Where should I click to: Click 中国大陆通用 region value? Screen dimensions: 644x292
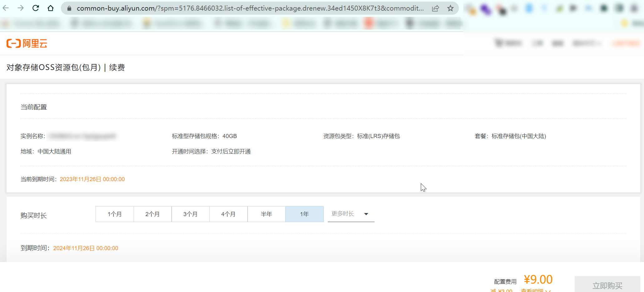[x=54, y=151]
